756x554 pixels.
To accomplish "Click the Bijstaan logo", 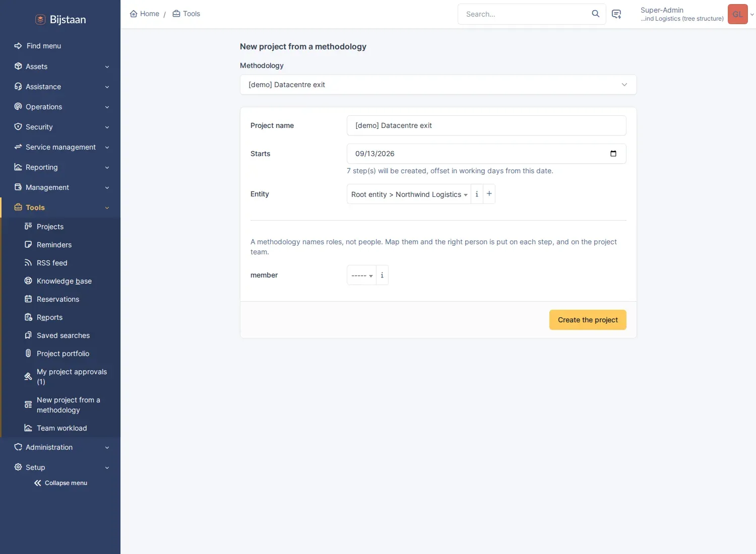I will 60,20.
